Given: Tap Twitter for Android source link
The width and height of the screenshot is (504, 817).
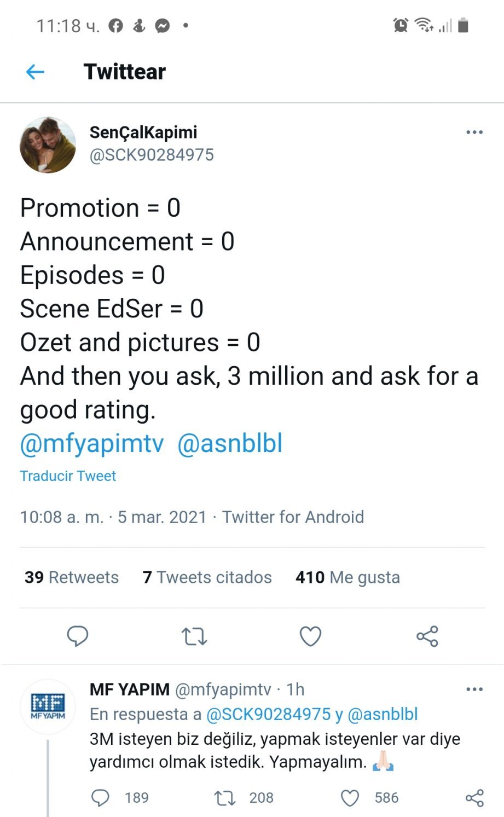Looking at the screenshot, I should pyautogui.click(x=293, y=517).
